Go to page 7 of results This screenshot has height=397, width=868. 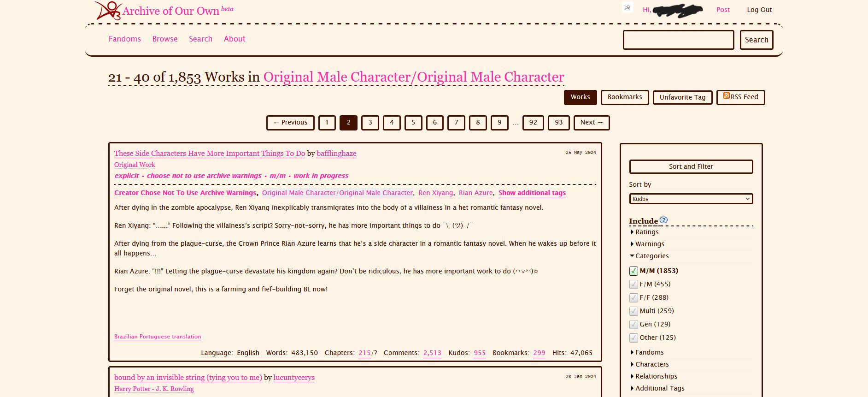[x=457, y=123]
